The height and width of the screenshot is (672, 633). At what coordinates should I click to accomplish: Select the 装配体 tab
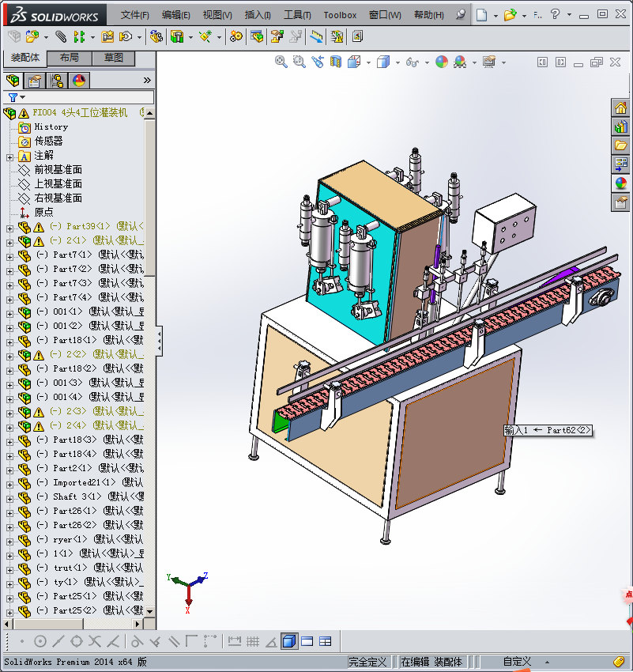pos(24,58)
